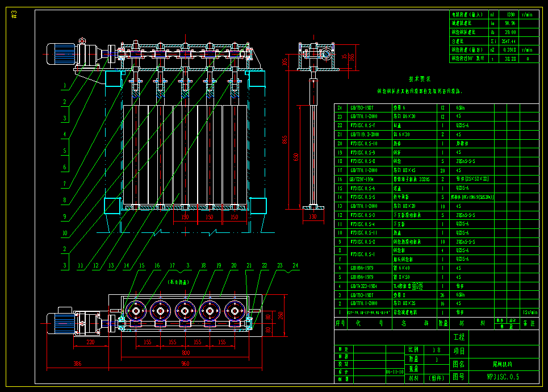
Task: Click the 865 height dimension
Action: point(285,140)
